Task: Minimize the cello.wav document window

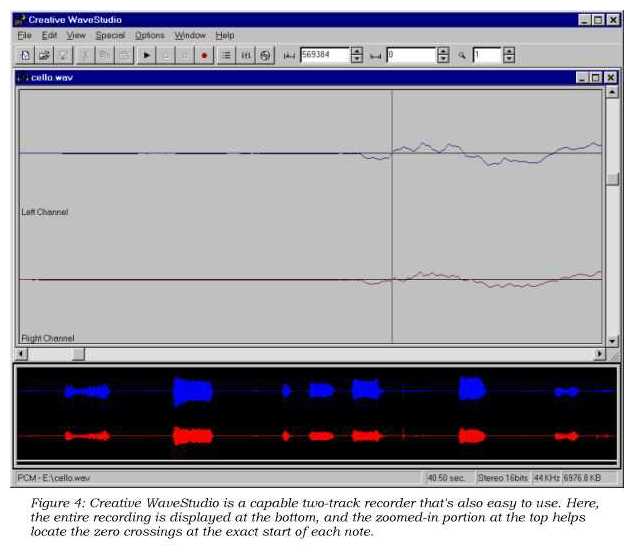Action: click(x=581, y=78)
